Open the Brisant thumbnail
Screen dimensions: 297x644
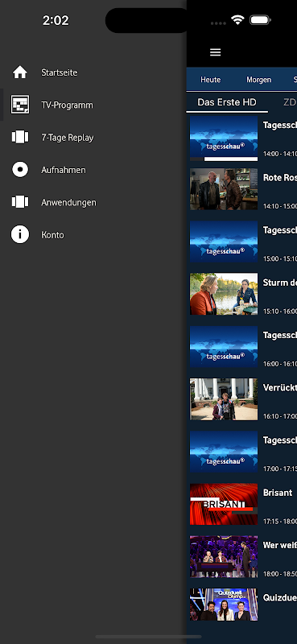point(224,504)
